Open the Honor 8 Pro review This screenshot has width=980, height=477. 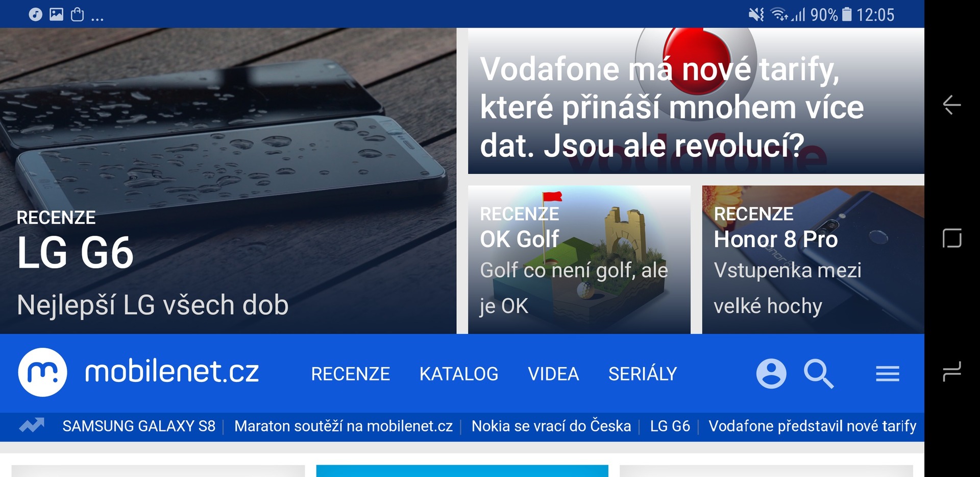point(813,259)
